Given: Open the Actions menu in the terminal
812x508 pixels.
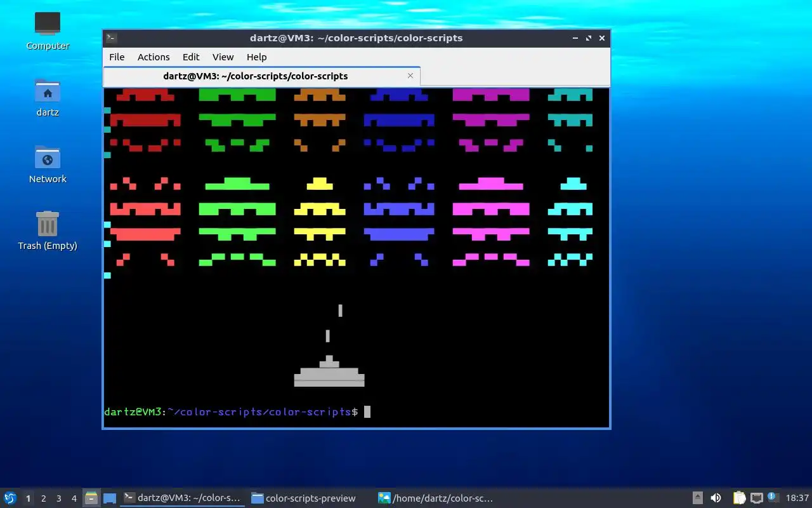Looking at the screenshot, I should coord(154,57).
